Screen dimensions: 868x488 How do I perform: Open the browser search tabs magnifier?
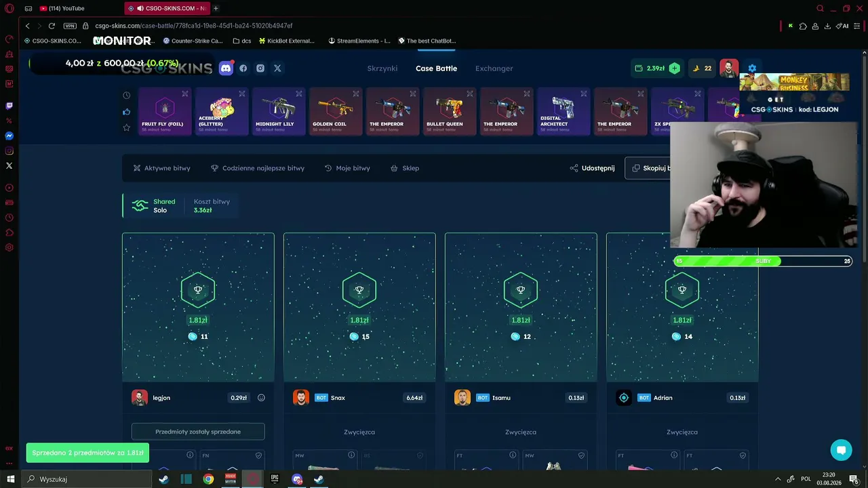(820, 8)
